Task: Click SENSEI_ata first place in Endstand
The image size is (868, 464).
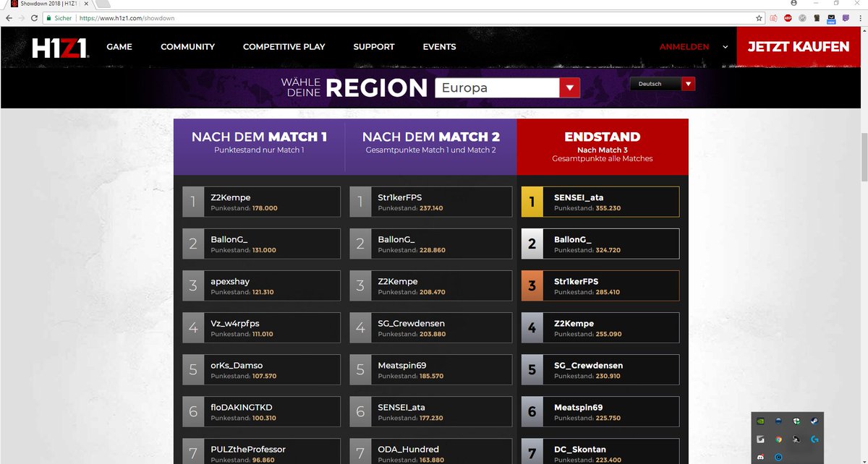Action: (x=601, y=202)
